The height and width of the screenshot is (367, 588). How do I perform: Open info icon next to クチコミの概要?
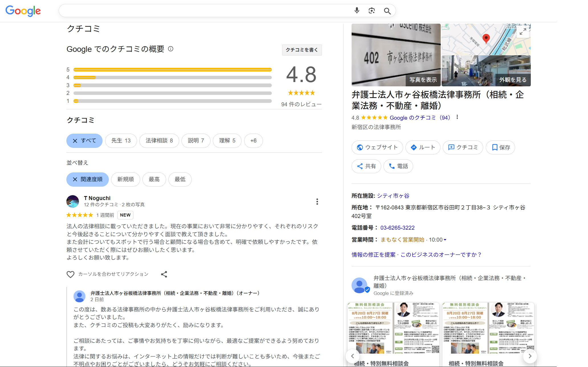pos(171,49)
